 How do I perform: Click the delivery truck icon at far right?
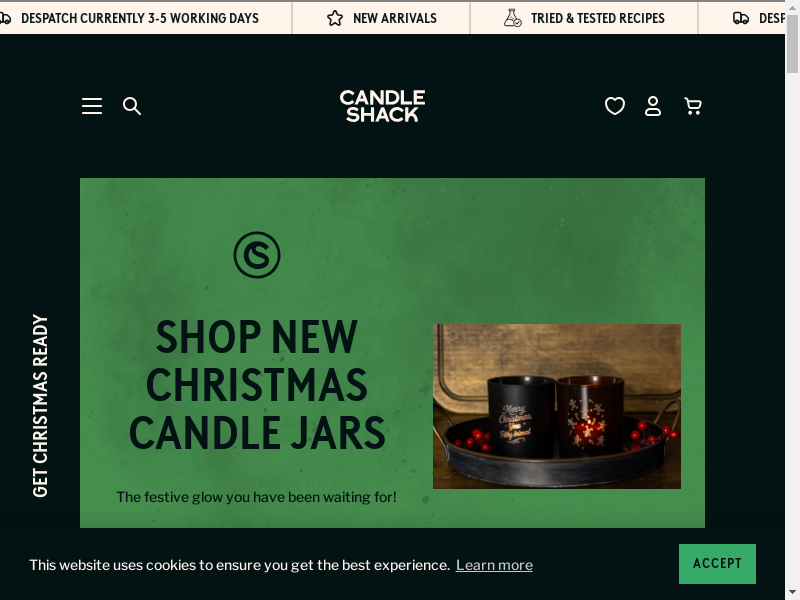click(741, 18)
